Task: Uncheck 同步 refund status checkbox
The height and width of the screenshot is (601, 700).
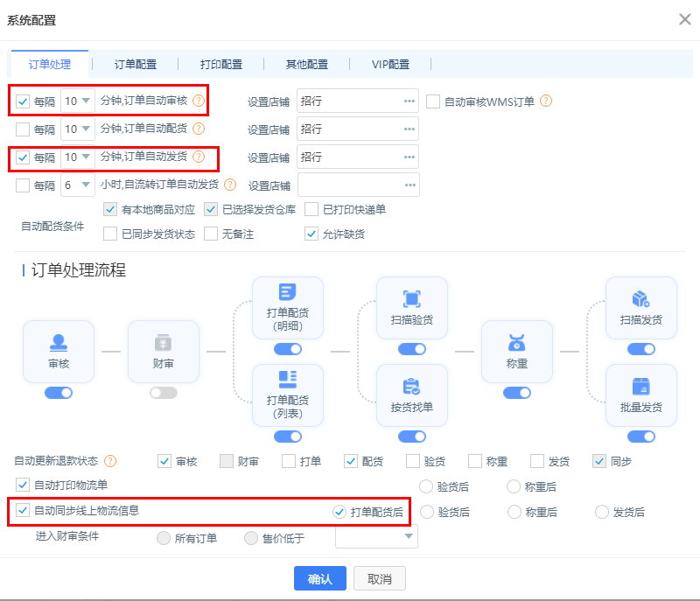Action: (599, 461)
